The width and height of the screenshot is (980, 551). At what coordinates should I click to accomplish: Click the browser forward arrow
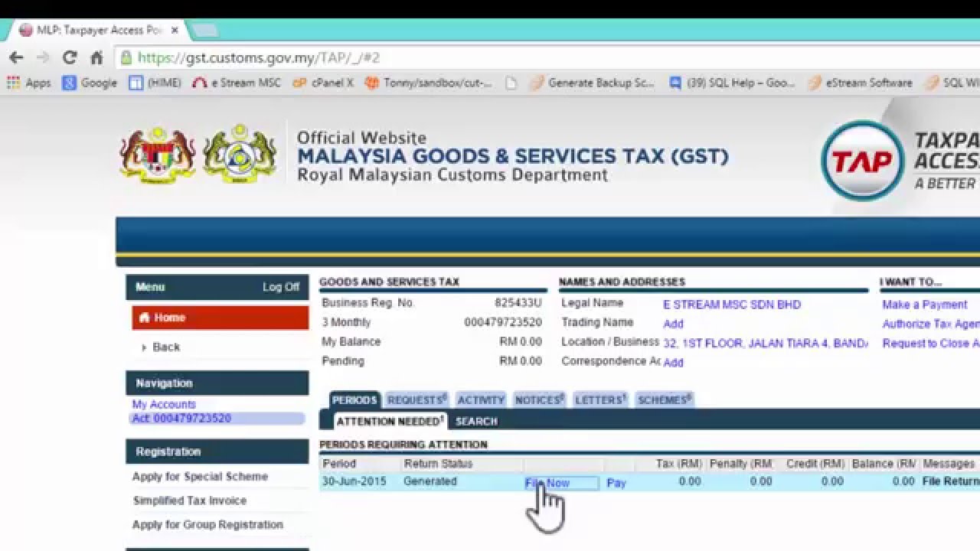coord(43,57)
